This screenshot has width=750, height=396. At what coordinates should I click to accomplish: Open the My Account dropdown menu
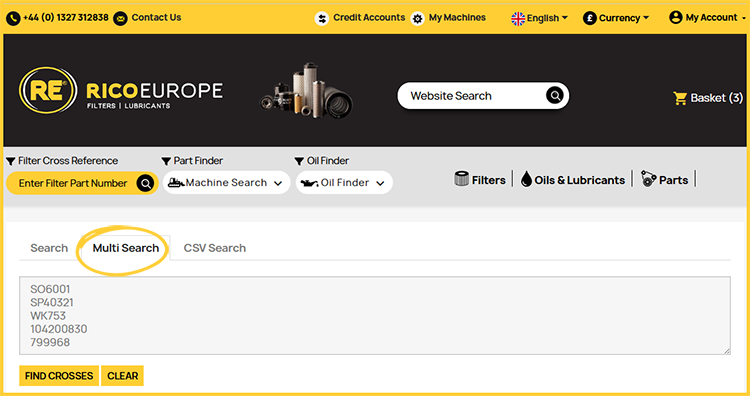pyautogui.click(x=707, y=18)
